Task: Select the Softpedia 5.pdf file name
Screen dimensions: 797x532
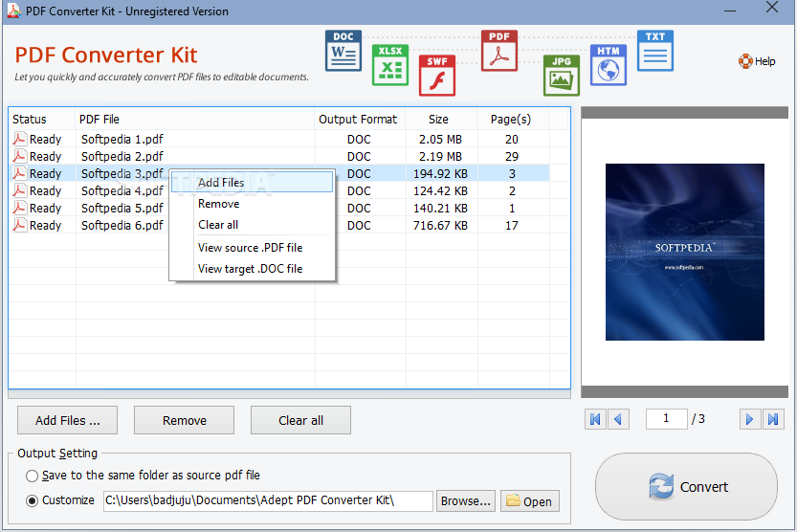Action: coord(122,208)
